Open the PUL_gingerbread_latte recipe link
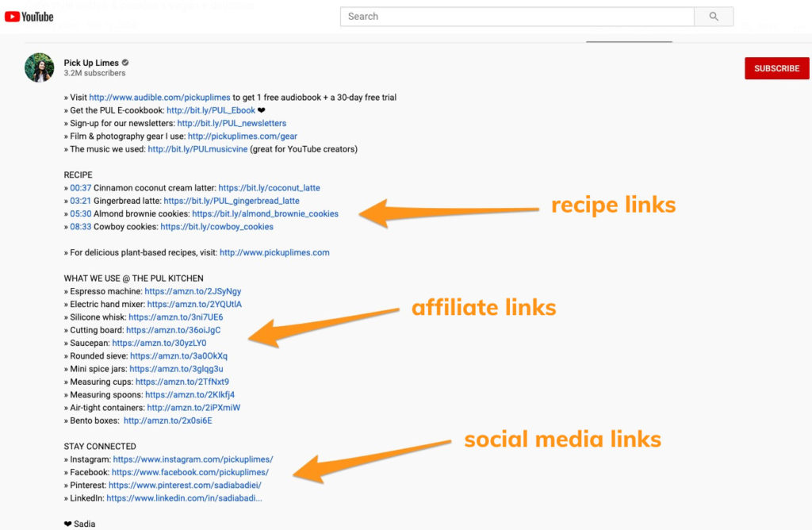Screen dimensions: 812x530 [232, 201]
